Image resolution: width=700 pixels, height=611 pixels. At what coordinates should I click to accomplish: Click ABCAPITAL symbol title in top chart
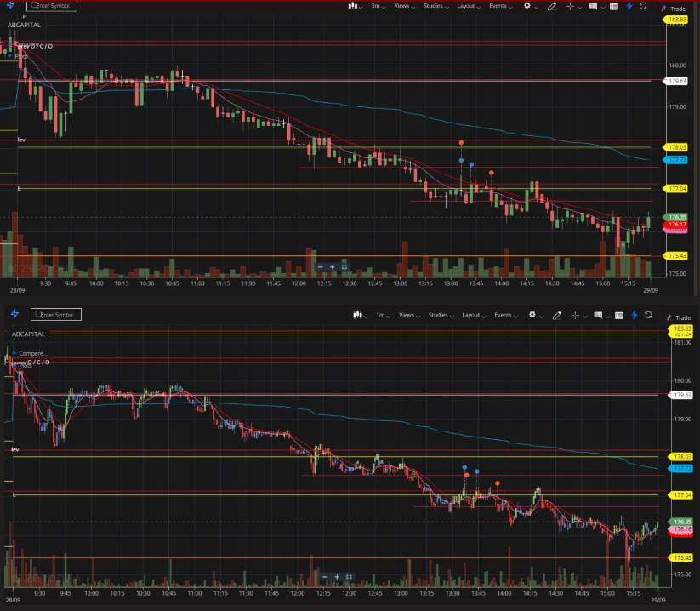[x=24, y=25]
